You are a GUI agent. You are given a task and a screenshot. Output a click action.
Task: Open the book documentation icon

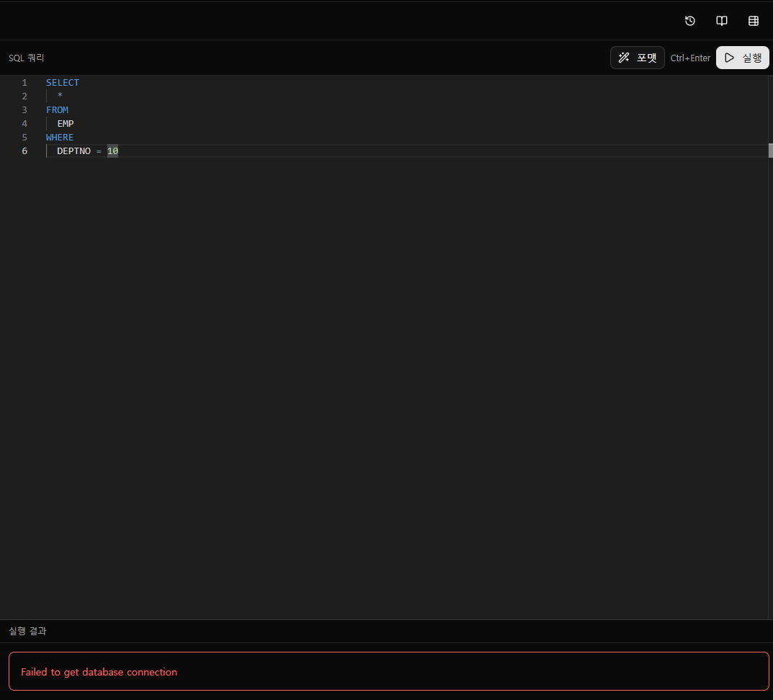point(721,21)
